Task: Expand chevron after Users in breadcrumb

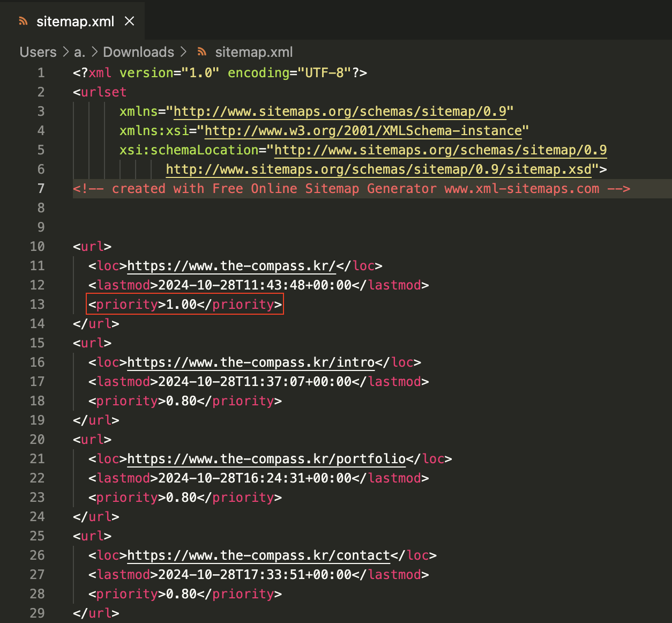Action: click(x=65, y=52)
